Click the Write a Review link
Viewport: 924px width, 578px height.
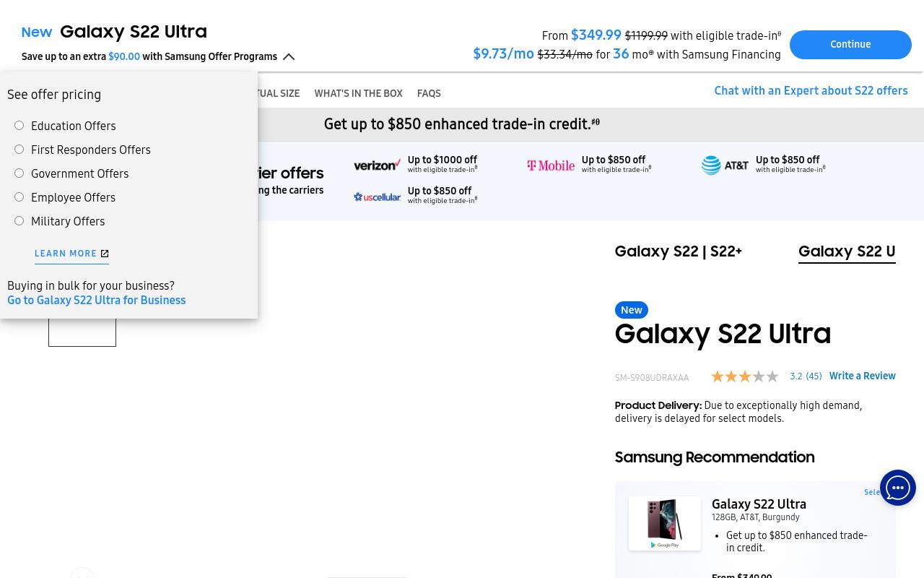tap(862, 376)
